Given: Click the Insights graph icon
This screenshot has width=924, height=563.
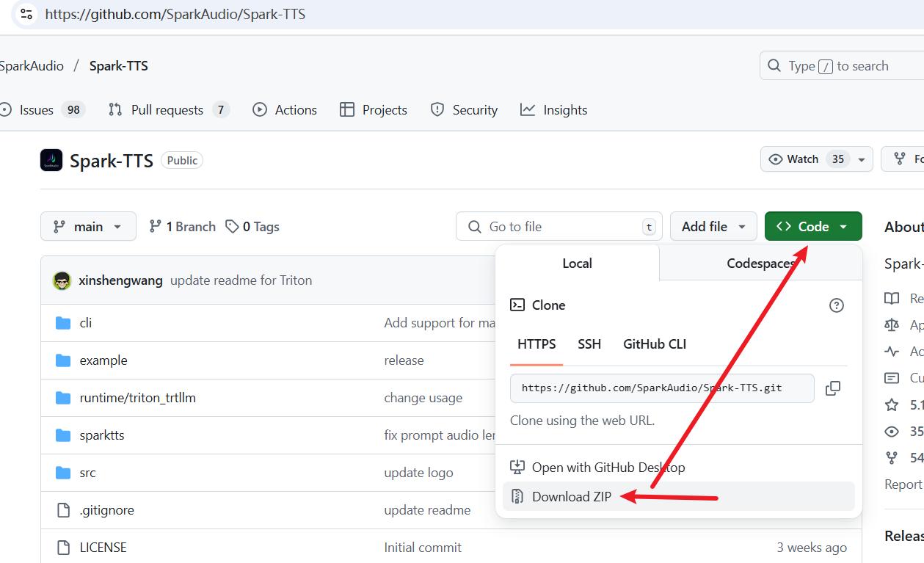Looking at the screenshot, I should coord(528,110).
